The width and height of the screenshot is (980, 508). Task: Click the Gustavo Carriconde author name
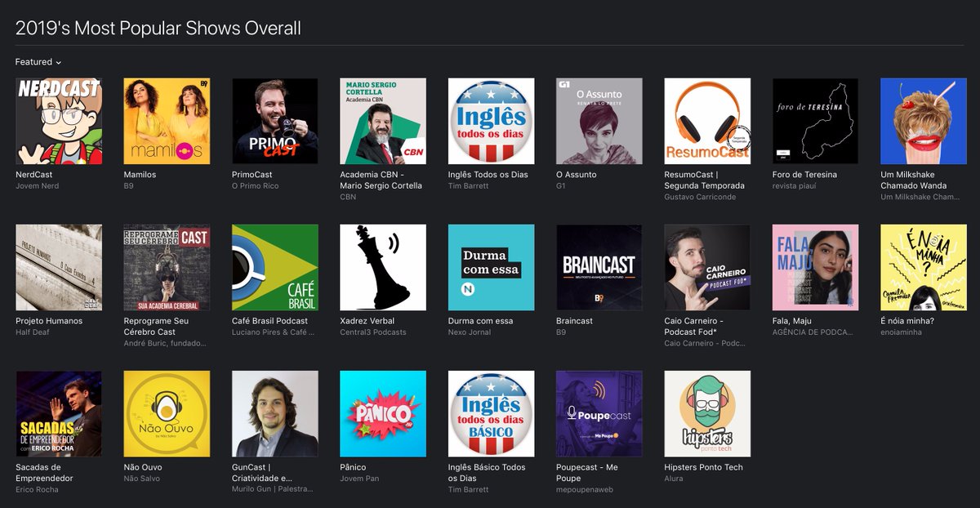click(x=701, y=198)
